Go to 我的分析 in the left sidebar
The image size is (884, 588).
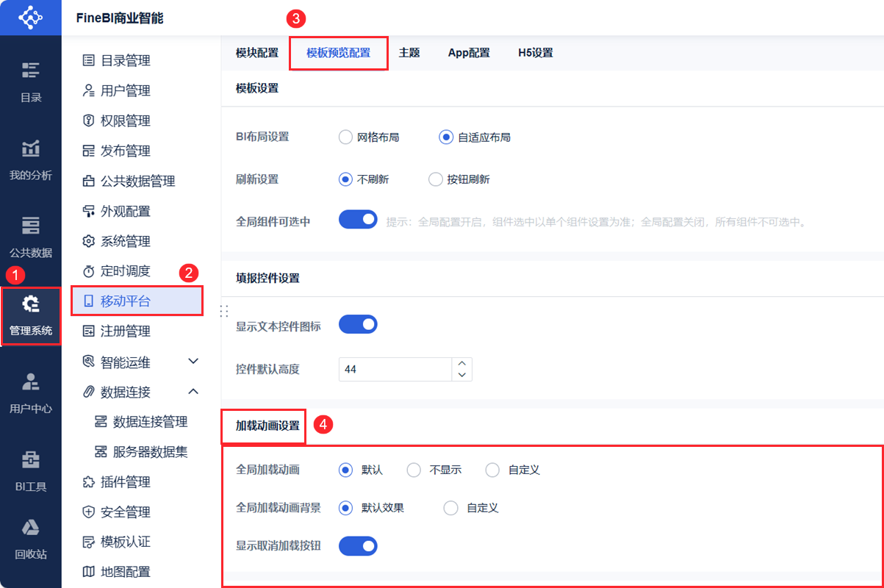pos(31,156)
